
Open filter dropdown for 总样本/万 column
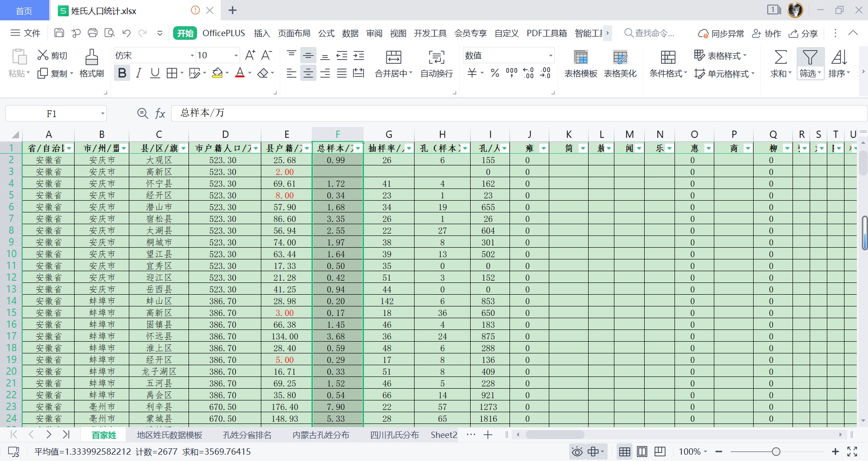358,148
